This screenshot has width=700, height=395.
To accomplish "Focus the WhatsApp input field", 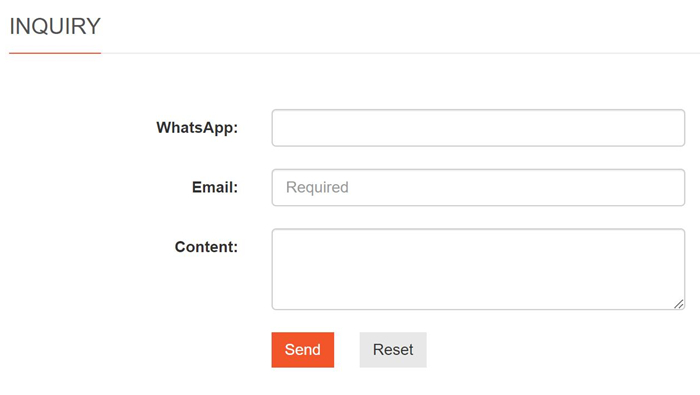I will point(478,128).
